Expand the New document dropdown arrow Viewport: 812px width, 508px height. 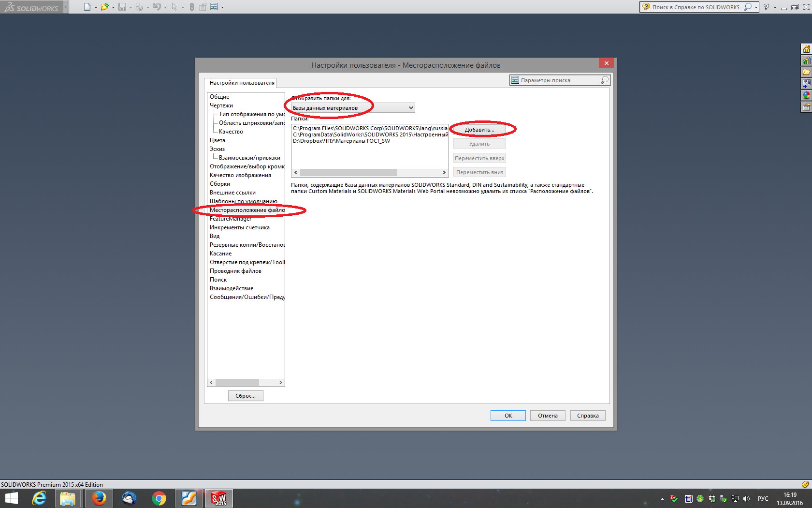pyautogui.click(x=96, y=7)
